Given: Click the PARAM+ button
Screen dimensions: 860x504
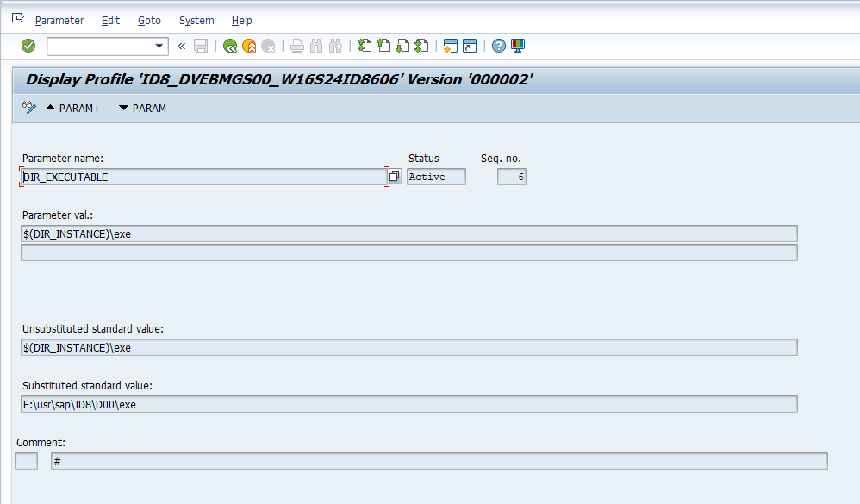Looking at the screenshot, I should (72, 108).
